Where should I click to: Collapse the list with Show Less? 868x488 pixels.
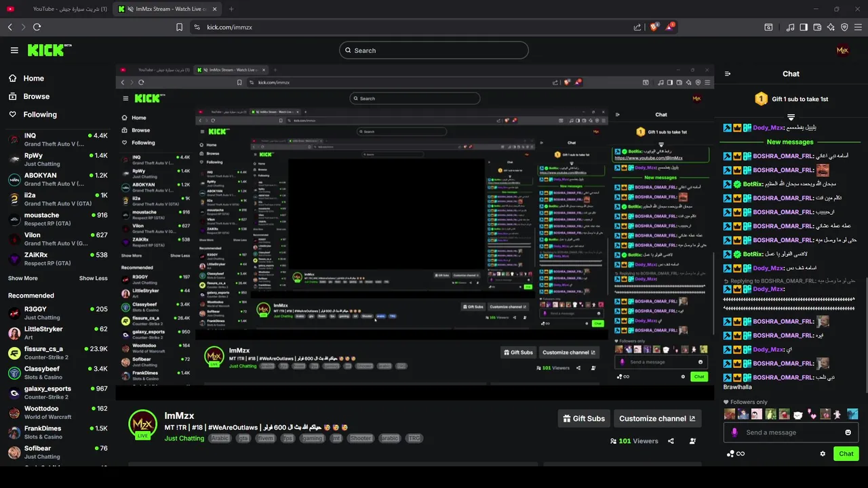coord(93,279)
